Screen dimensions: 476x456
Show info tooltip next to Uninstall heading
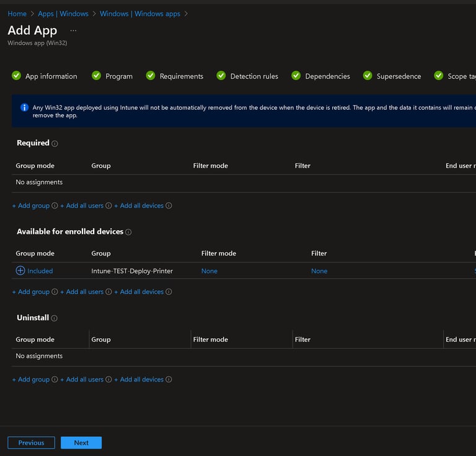[x=55, y=318]
